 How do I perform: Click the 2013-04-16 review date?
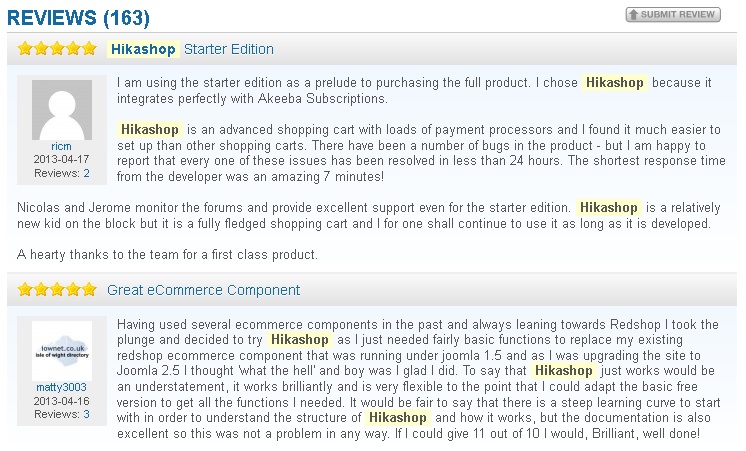pyautogui.click(x=61, y=400)
